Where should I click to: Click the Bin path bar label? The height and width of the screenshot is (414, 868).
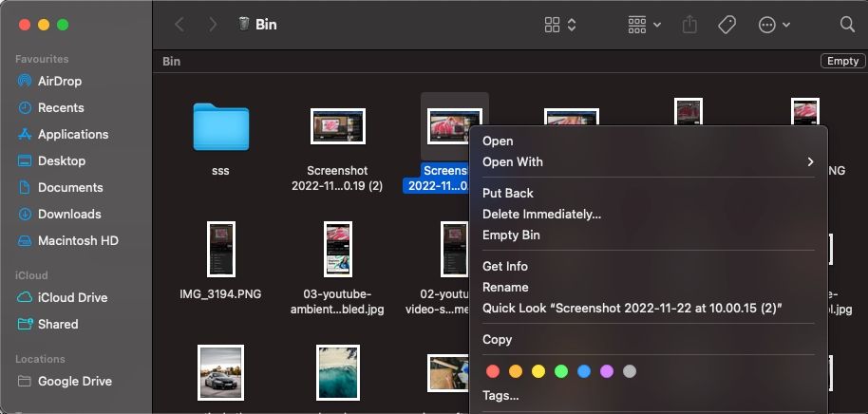click(172, 62)
